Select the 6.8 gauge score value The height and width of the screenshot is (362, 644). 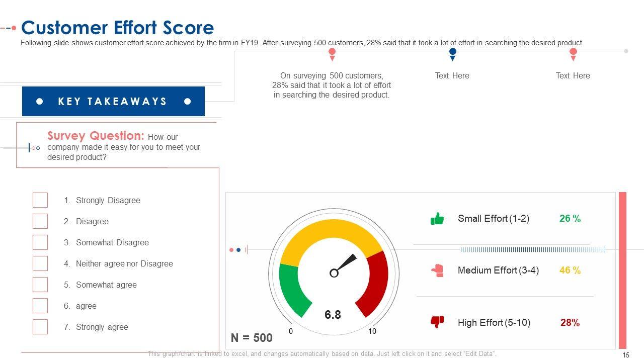click(333, 315)
